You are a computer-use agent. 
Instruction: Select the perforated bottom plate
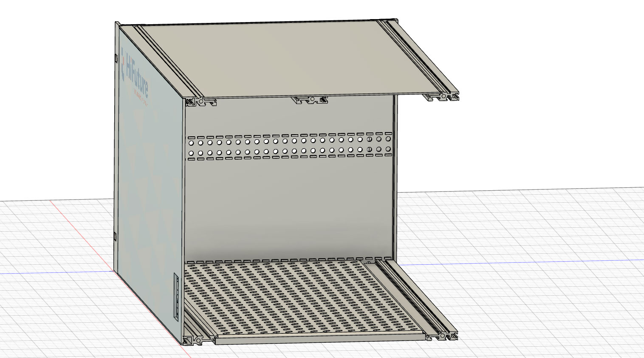(297, 297)
